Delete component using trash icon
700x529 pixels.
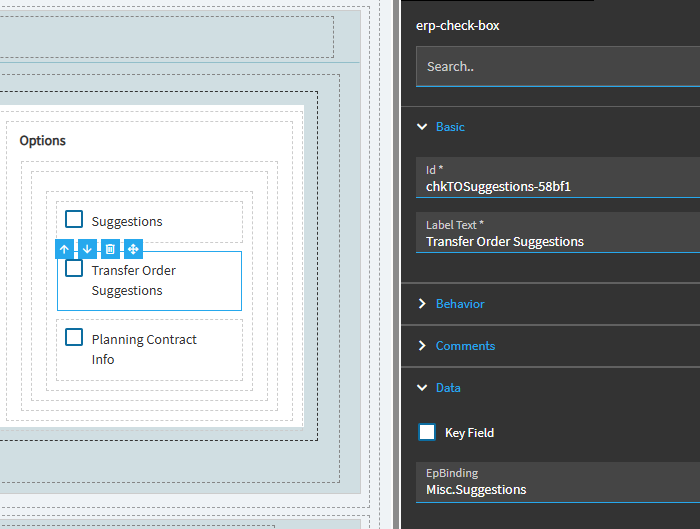(110, 249)
